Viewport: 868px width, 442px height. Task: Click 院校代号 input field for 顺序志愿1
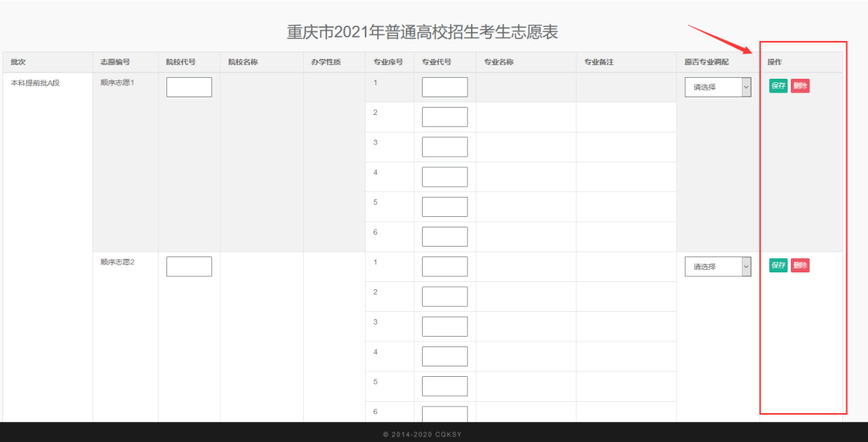point(189,87)
